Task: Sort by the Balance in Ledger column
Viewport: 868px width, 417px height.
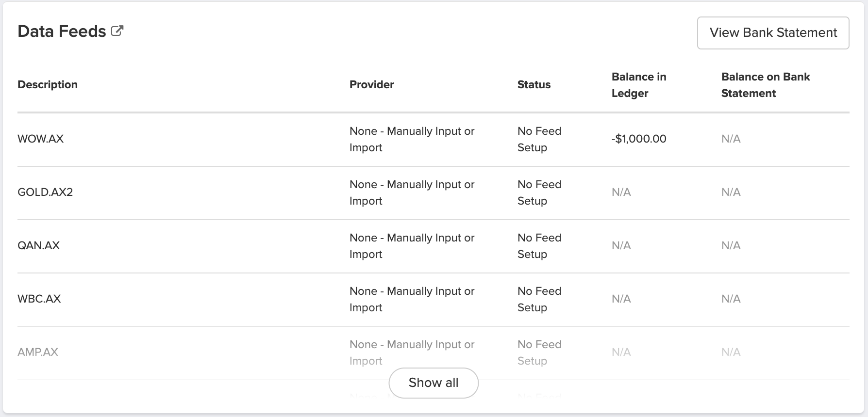Action: [x=639, y=84]
